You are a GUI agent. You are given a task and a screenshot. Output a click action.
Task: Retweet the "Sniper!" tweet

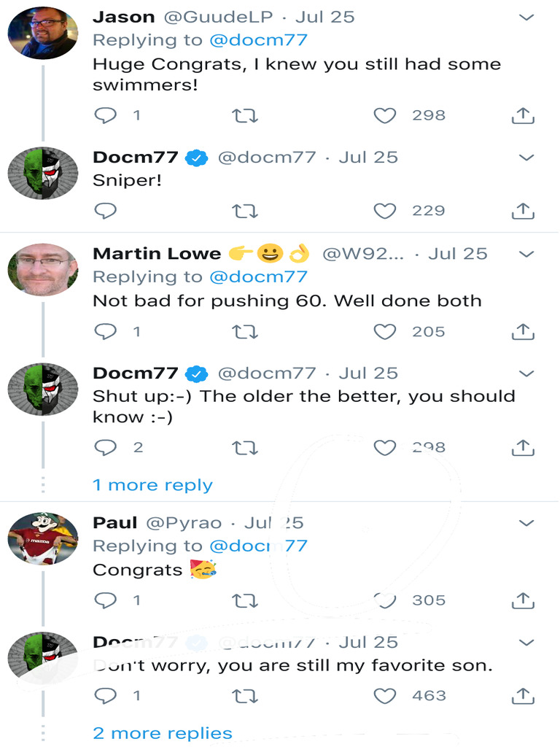click(x=244, y=211)
